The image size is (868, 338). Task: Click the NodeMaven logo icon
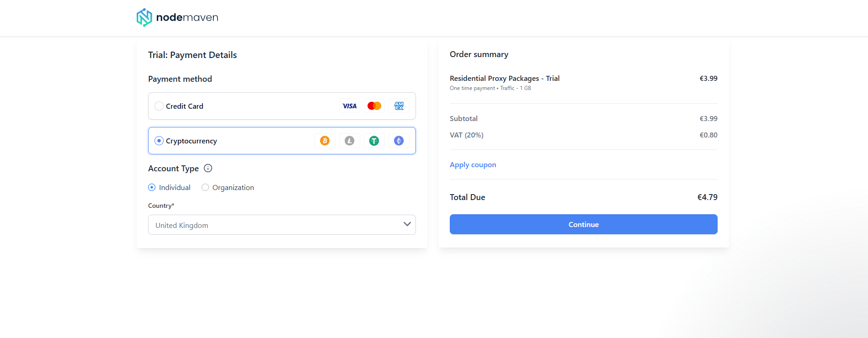(144, 17)
